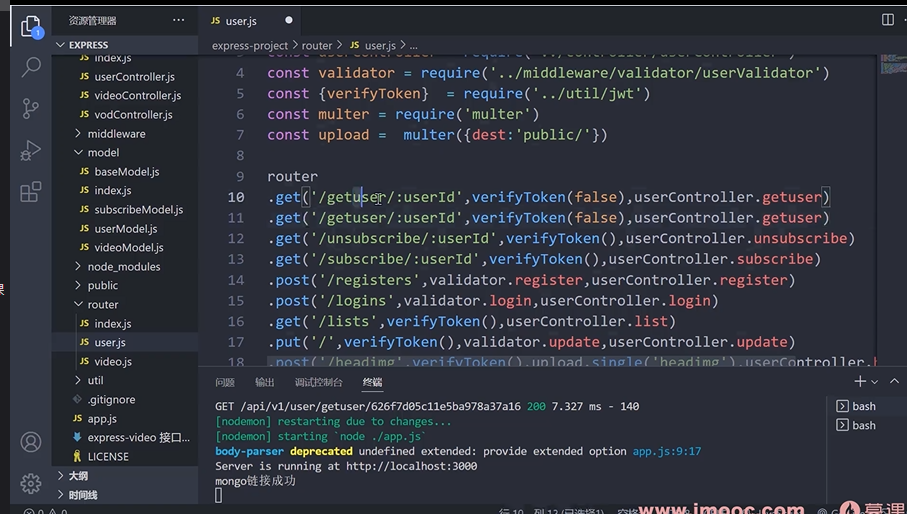Open the Search view in activity bar
This screenshot has width=907, height=514.
point(31,67)
